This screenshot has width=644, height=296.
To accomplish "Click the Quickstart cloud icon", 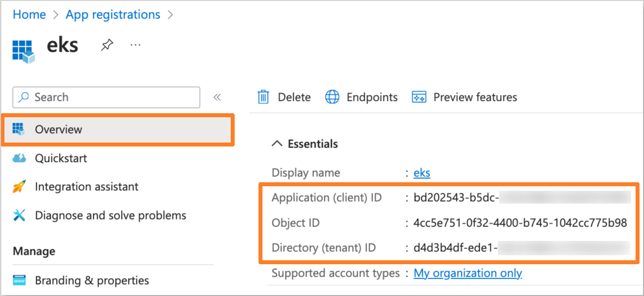I will (x=19, y=158).
